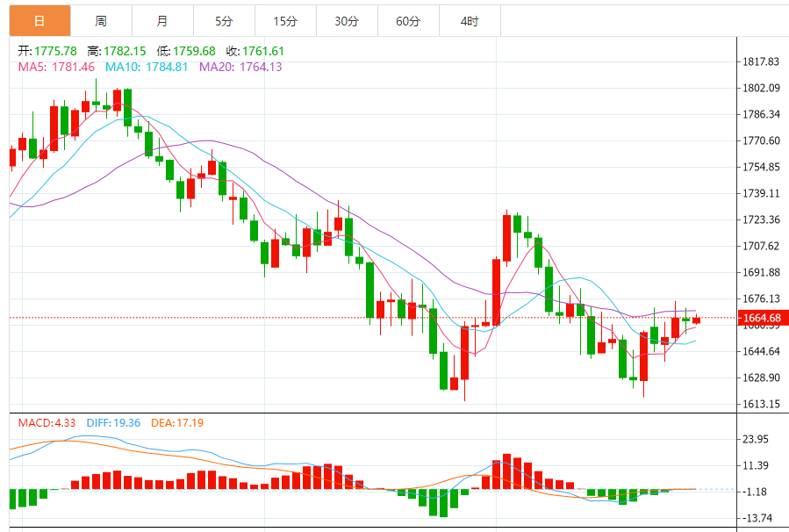Click the 低:1759.68 low price text
This screenshot has width=789, height=532.
pyautogui.click(x=186, y=51)
